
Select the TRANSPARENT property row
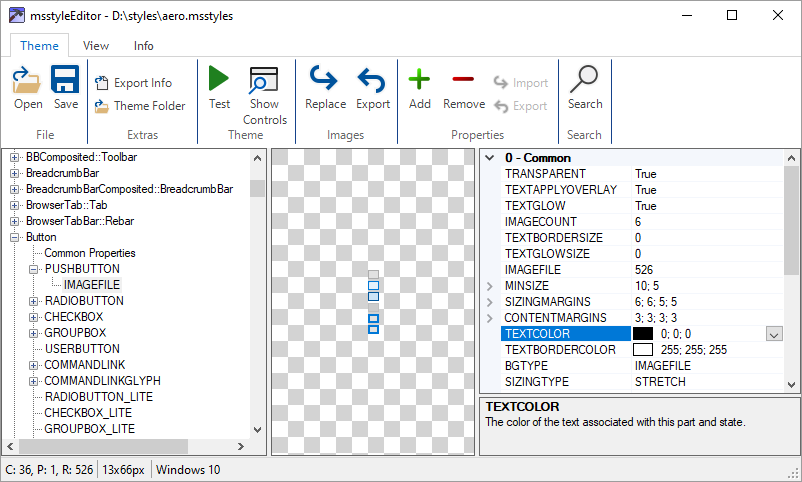(x=642, y=174)
